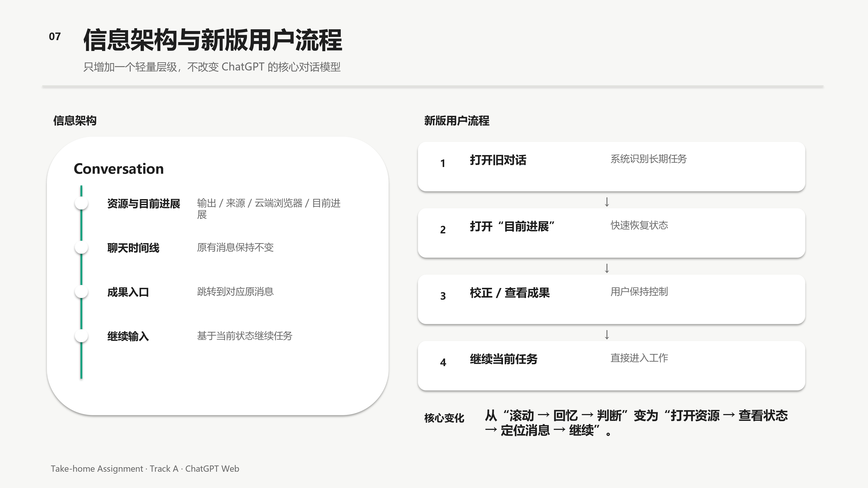868x488 pixels.
Task: Click step number 1 in the flow
Action: coord(443,163)
